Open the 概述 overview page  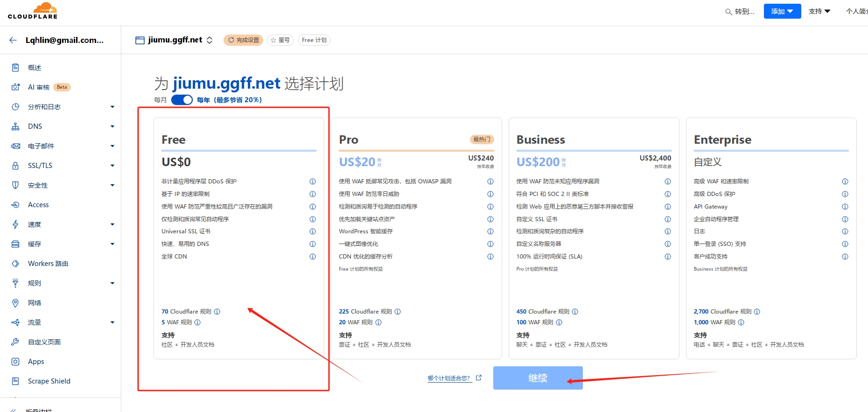click(35, 68)
